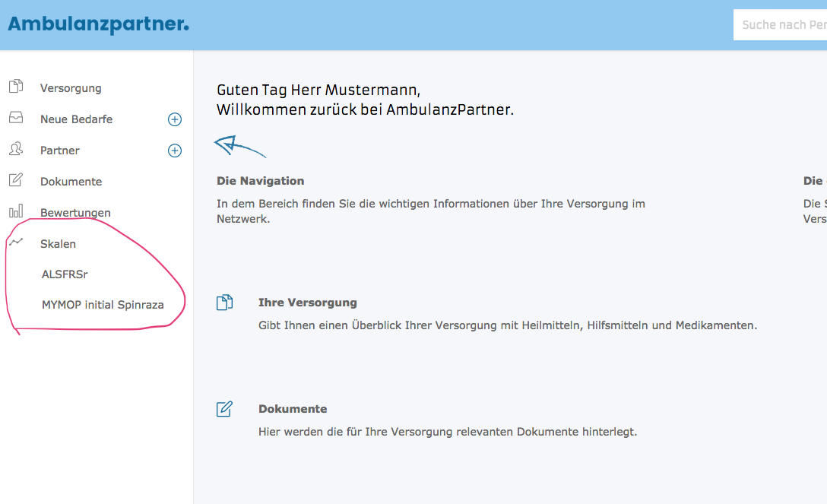The image size is (827, 504).
Task: Click the Ambulanzpartner logo
Action: (98, 24)
